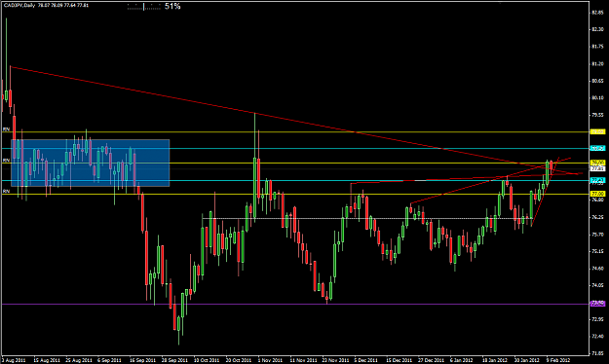Click the 5 Dec 2011 date label
The image size is (609, 364).
coord(366,360)
